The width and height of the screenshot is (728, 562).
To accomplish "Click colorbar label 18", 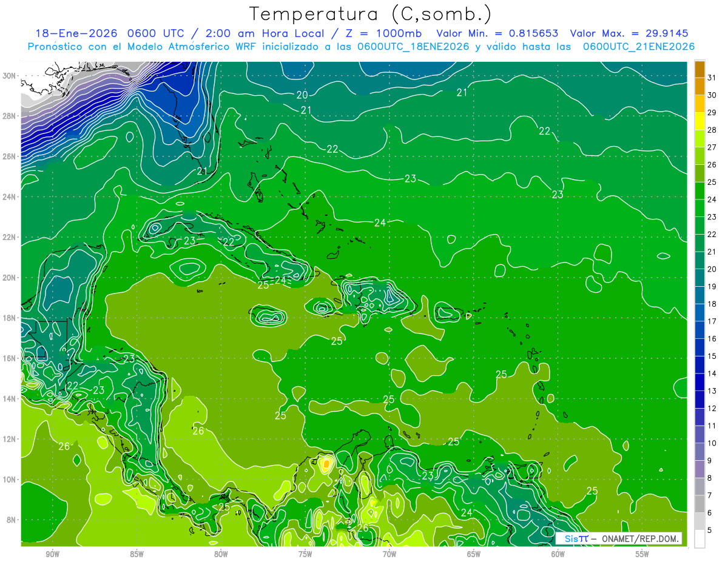I will click(x=712, y=304).
